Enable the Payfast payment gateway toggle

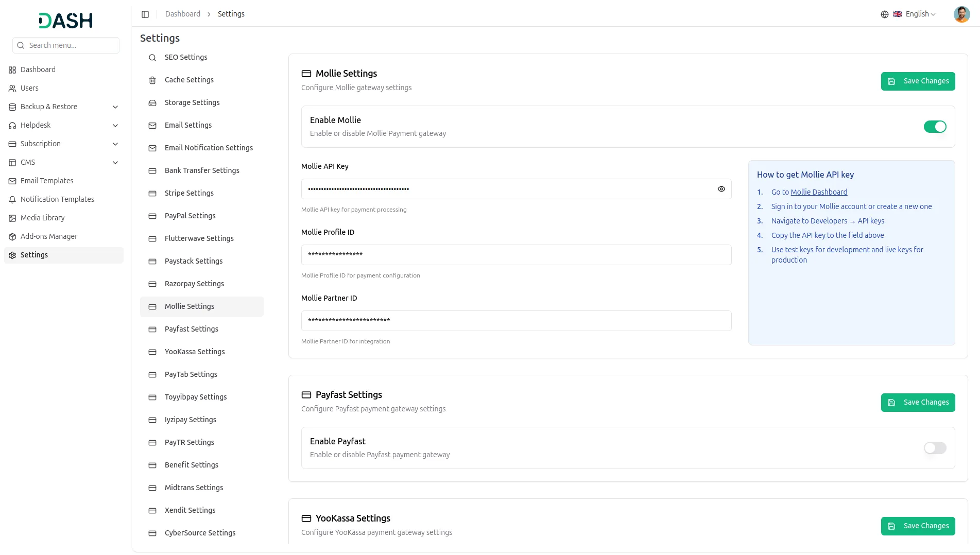click(x=935, y=448)
